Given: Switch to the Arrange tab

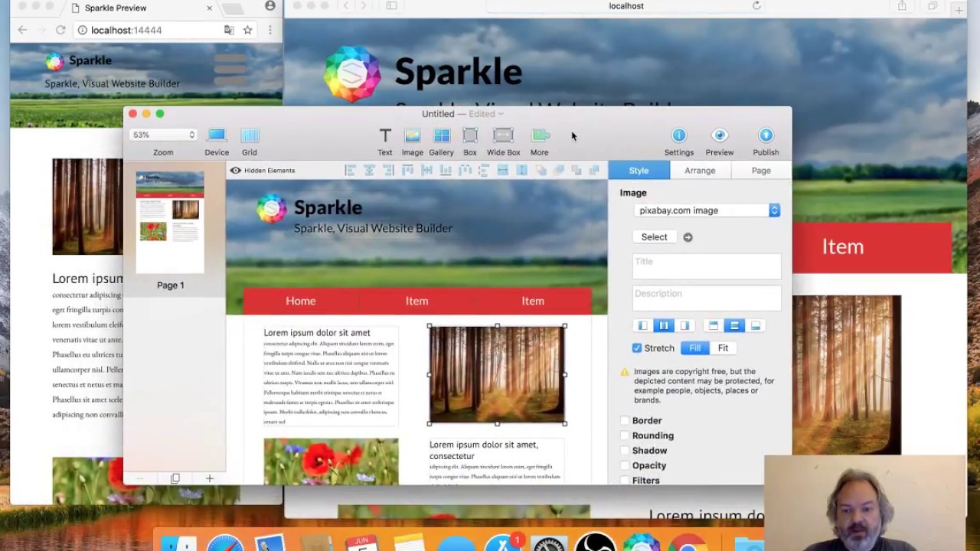Looking at the screenshot, I should pos(700,171).
